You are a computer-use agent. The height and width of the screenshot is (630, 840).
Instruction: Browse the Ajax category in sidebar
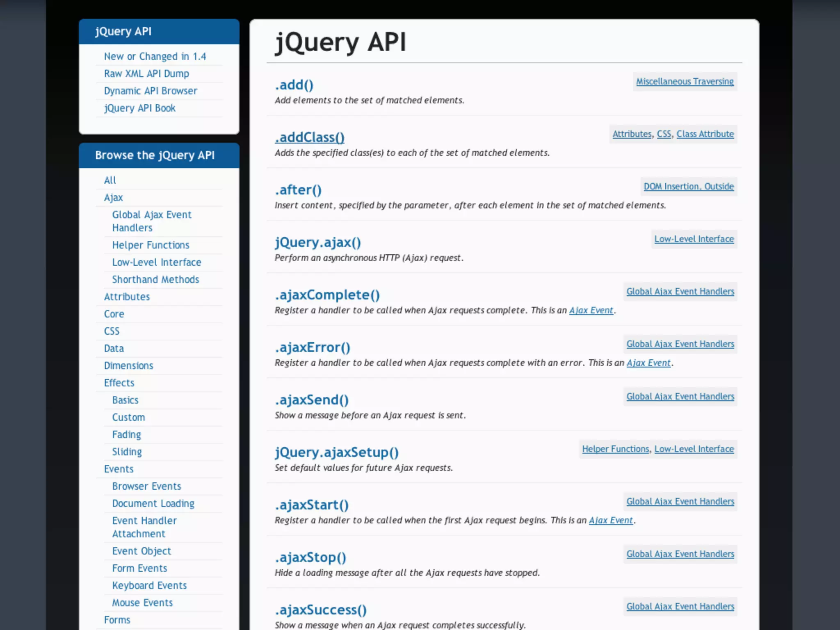click(113, 198)
